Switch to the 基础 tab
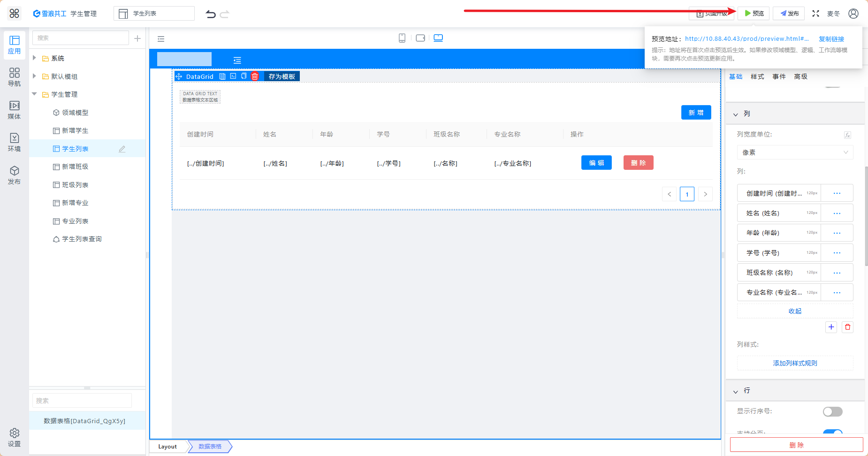This screenshot has width=868, height=456. [x=736, y=76]
